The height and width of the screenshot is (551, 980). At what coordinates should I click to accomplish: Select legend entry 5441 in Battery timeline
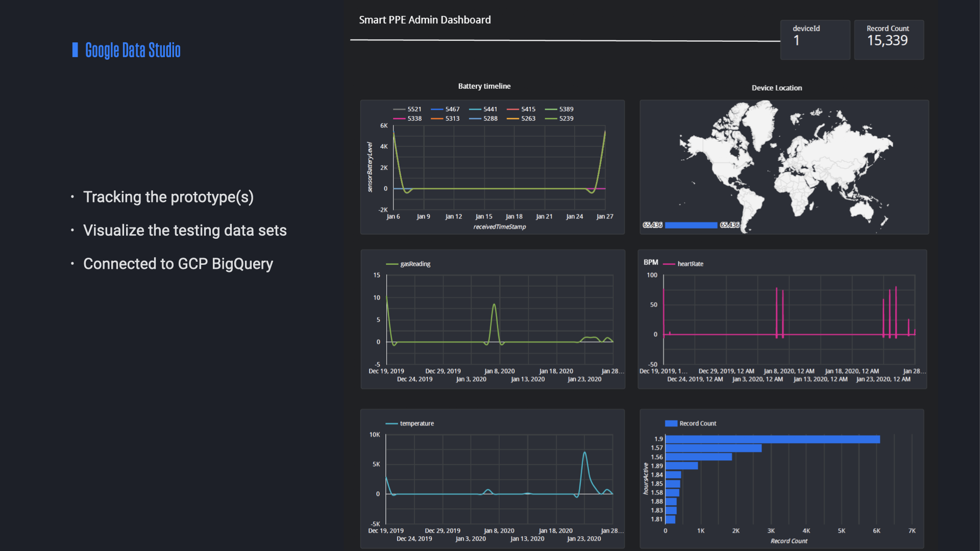click(483, 109)
